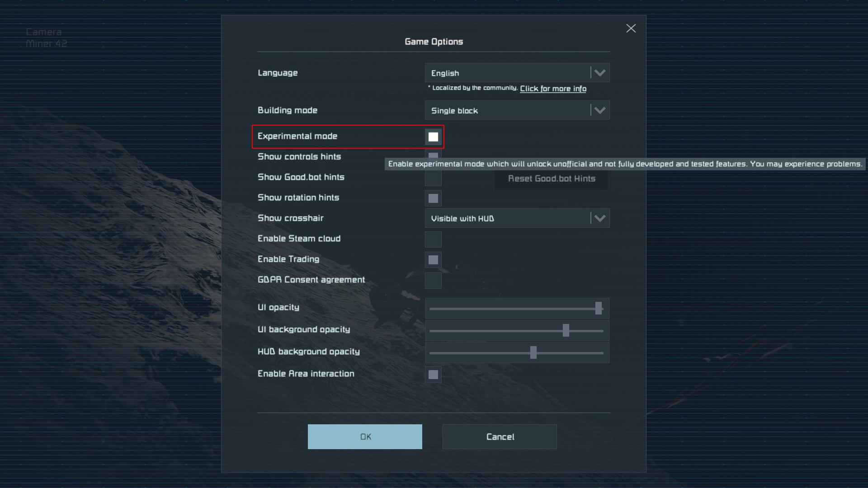The height and width of the screenshot is (488, 868).
Task: Toggle Show rotation hints checkbox
Action: [x=433, y=198]
